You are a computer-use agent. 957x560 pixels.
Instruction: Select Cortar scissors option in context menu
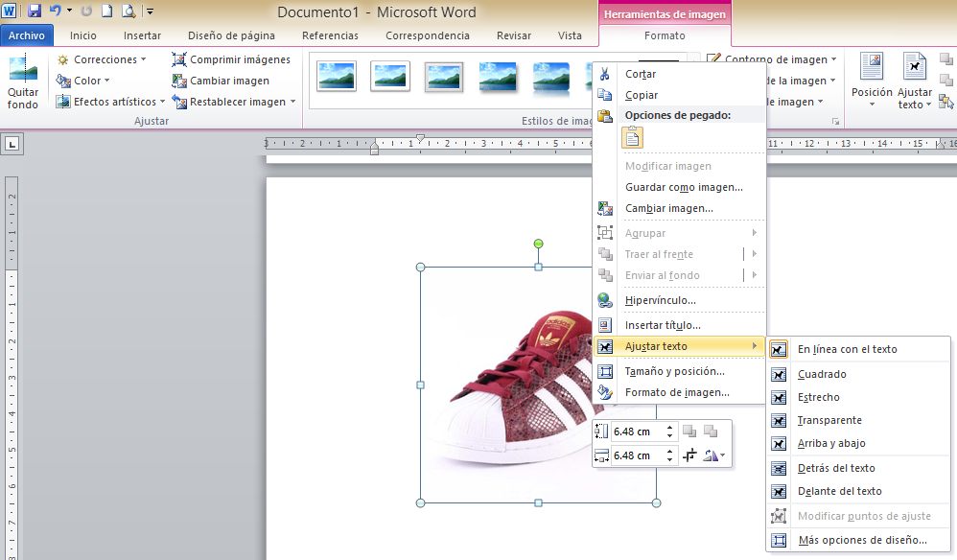click(642, 74)
